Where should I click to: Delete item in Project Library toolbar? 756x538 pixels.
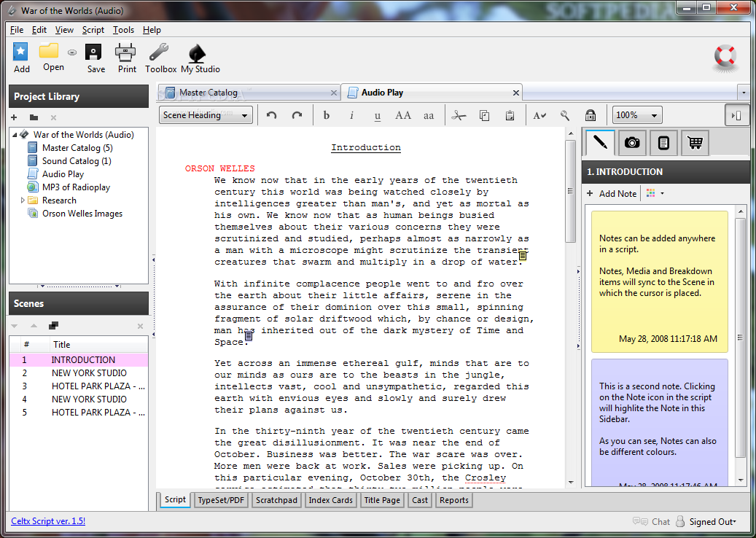tap(53, 117)
